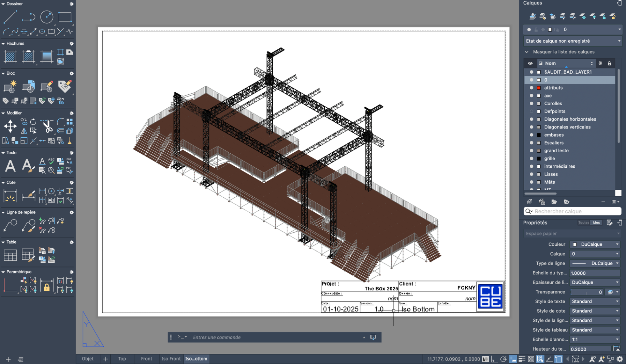
Task: Select the Rectangle drawing tool
Action: coord(65,17)
